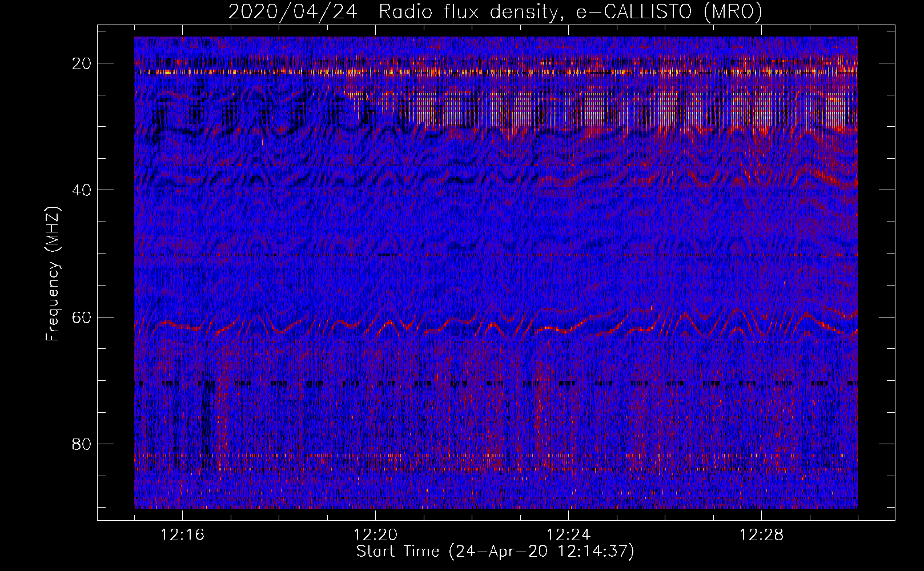Click the 80 tick label on frequency axis

(82, 444)
